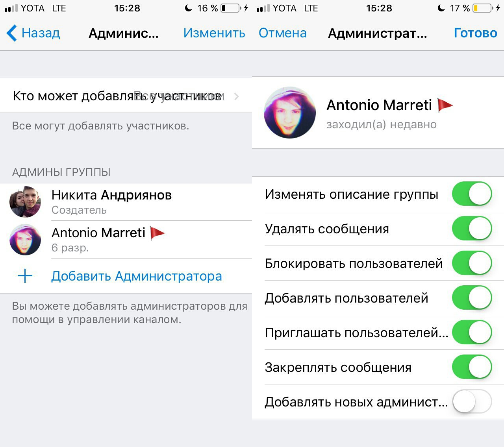Image resolution: width=504 pixels, height=447 pixels.
Task: Disable the Удалять сообщения switch
Action: click(x=472, y=228)
